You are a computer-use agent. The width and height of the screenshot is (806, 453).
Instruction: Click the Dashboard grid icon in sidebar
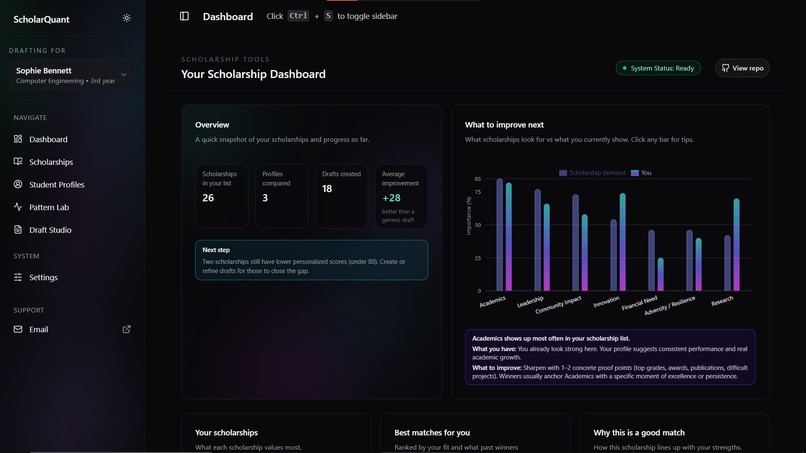[18, 139]
